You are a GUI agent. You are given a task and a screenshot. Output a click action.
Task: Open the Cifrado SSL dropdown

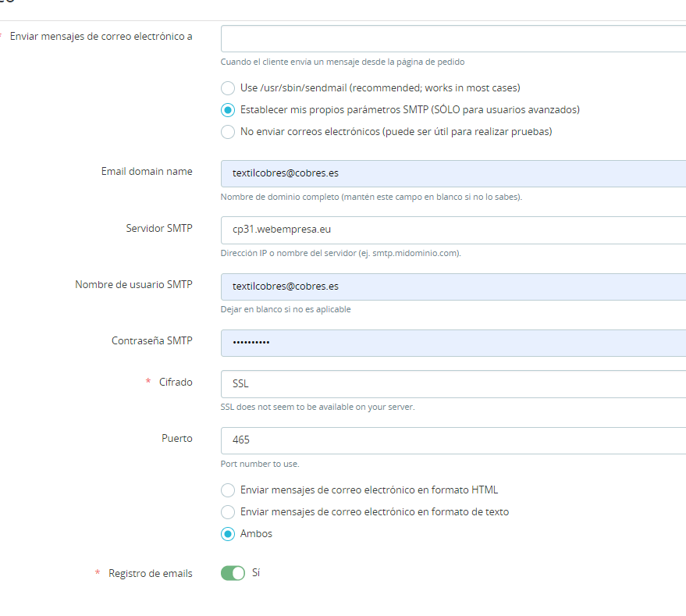click(453, 384)
